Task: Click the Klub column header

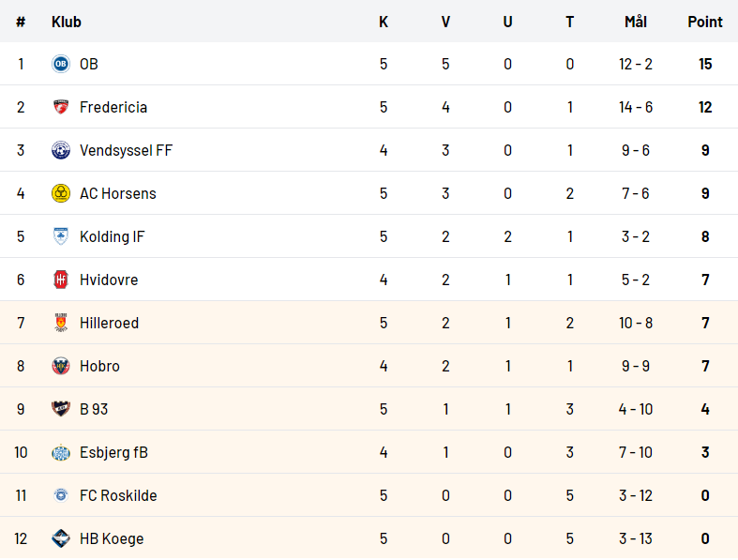Action: pyautogui.click(x=66, y=22)
